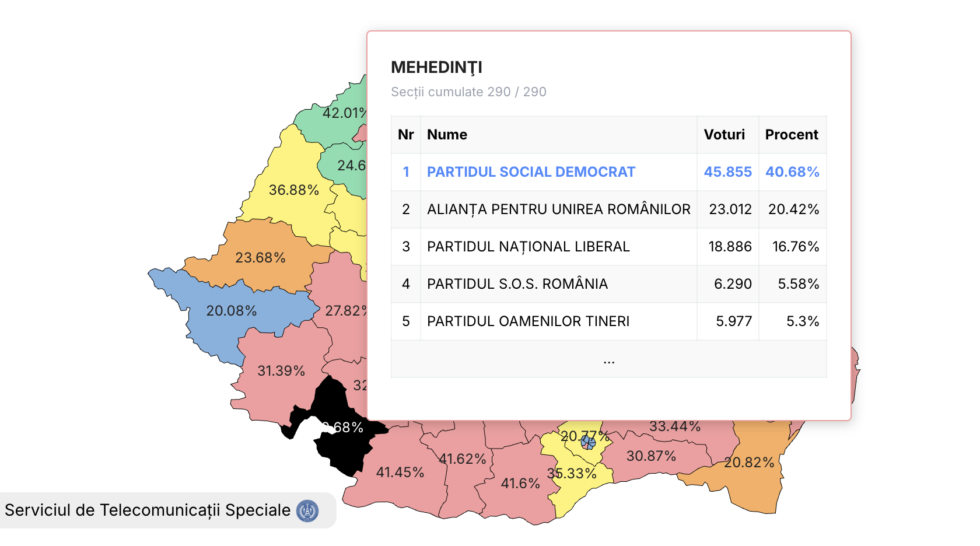
Task: Click the Procent column header
Action: click(791, 135)
